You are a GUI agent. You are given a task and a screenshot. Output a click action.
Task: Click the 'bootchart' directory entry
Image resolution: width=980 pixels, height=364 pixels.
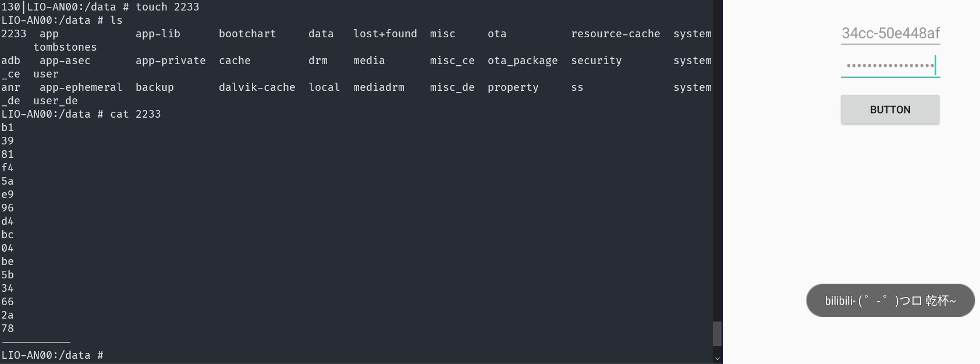[247, 34]
